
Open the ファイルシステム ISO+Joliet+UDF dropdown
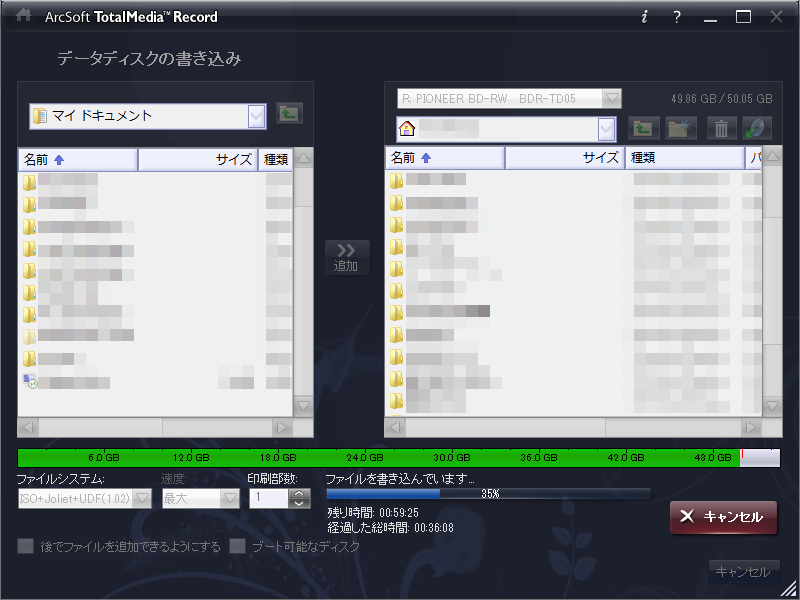tap(142, 498)
